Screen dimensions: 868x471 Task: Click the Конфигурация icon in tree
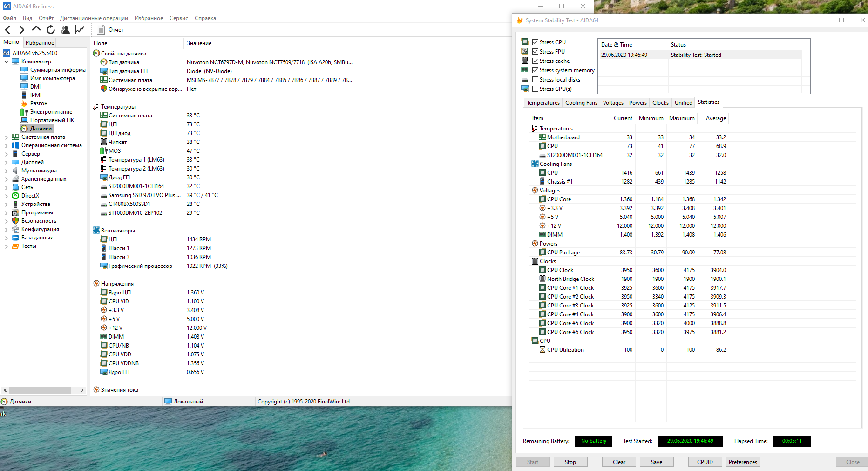(x=15, y=229)
